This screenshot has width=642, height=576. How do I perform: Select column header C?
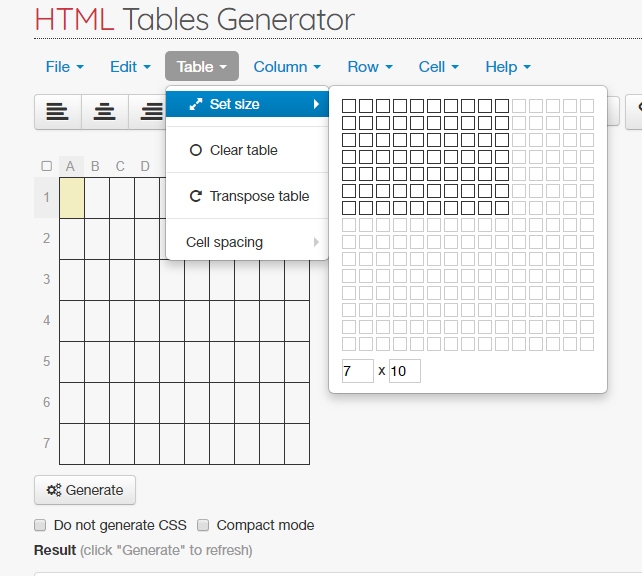(120, 166)
